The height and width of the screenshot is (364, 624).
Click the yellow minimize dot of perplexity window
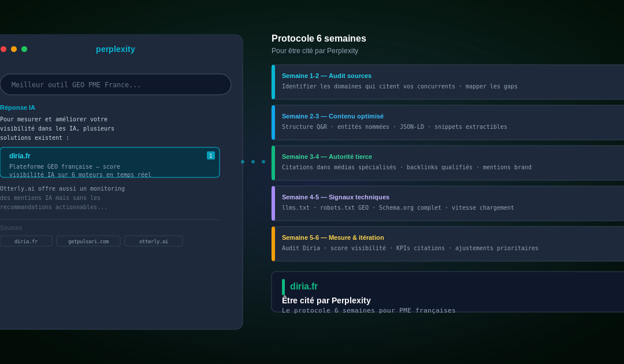[14, 49]
